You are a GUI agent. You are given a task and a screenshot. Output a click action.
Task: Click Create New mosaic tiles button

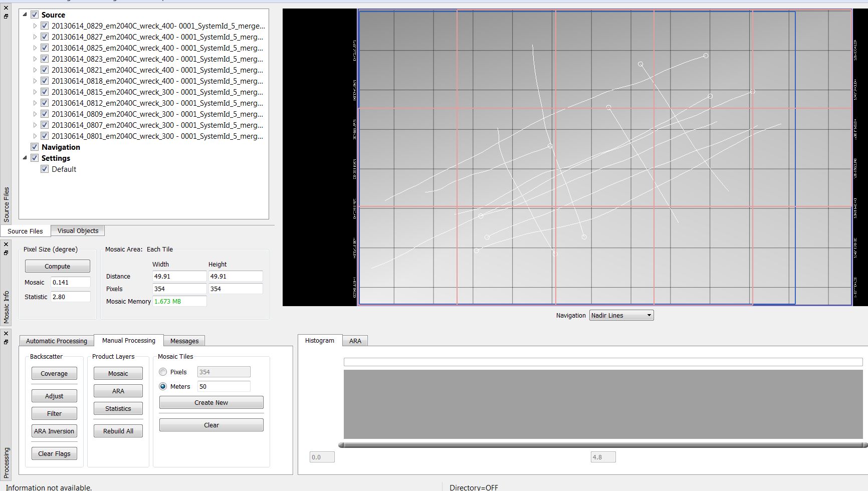(x=211, y=402)
